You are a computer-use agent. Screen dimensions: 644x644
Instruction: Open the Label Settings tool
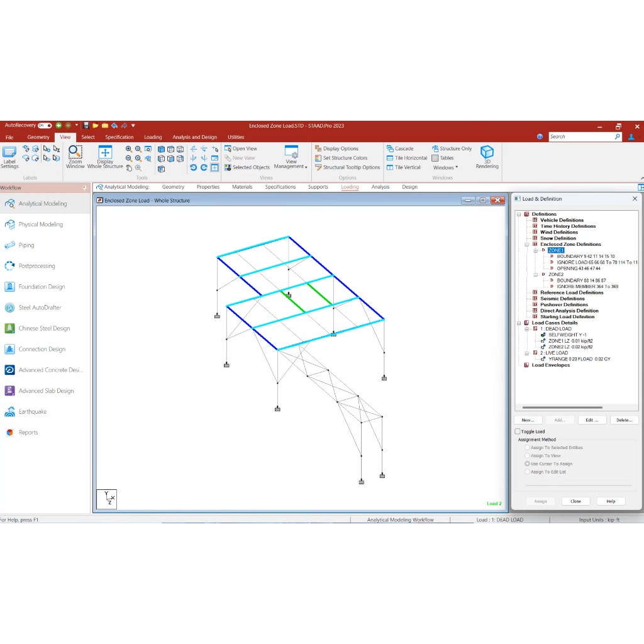[x=9, y=157]
